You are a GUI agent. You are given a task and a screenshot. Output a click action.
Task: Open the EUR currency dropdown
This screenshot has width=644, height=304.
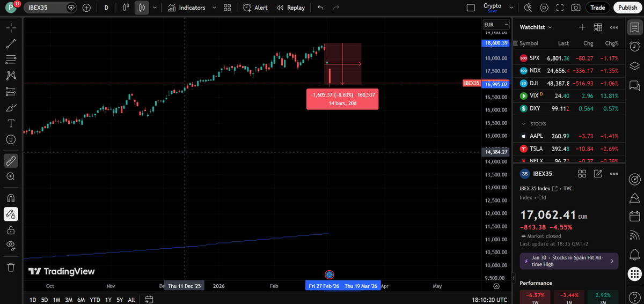496,25
